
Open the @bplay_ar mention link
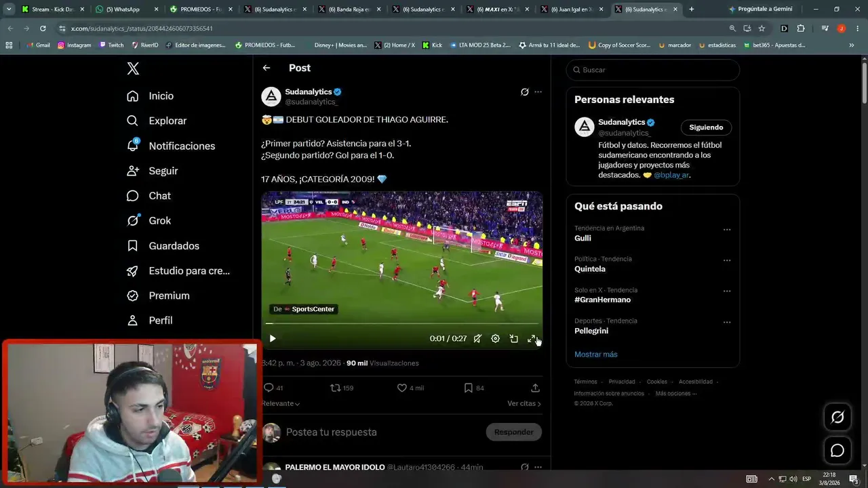click(671, 175)
